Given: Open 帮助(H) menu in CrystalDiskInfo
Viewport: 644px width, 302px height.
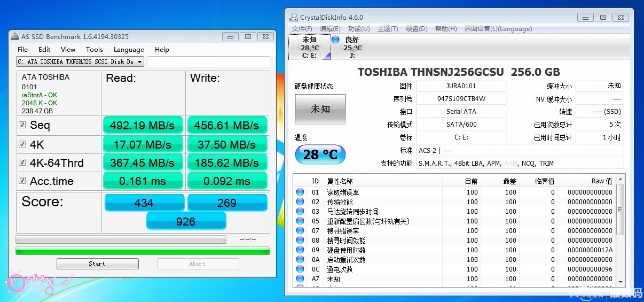Looking at the screenshot, I should (446, 29).
